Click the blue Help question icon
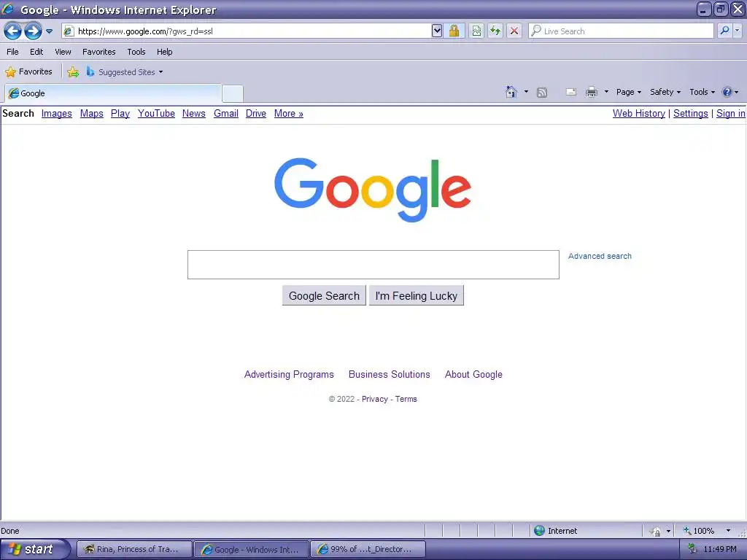The image size is (747, 560). [727, 92]
